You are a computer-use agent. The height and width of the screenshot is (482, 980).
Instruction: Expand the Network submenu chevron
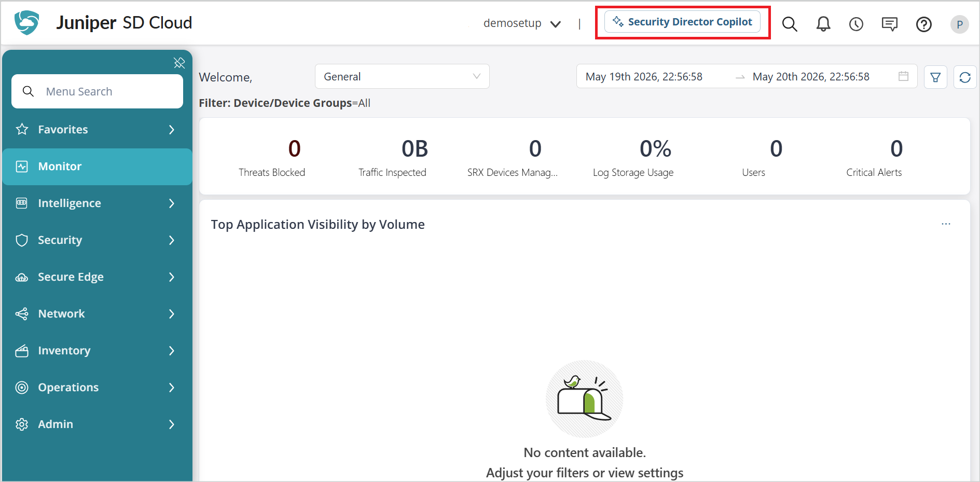click(x=172, y=314)
